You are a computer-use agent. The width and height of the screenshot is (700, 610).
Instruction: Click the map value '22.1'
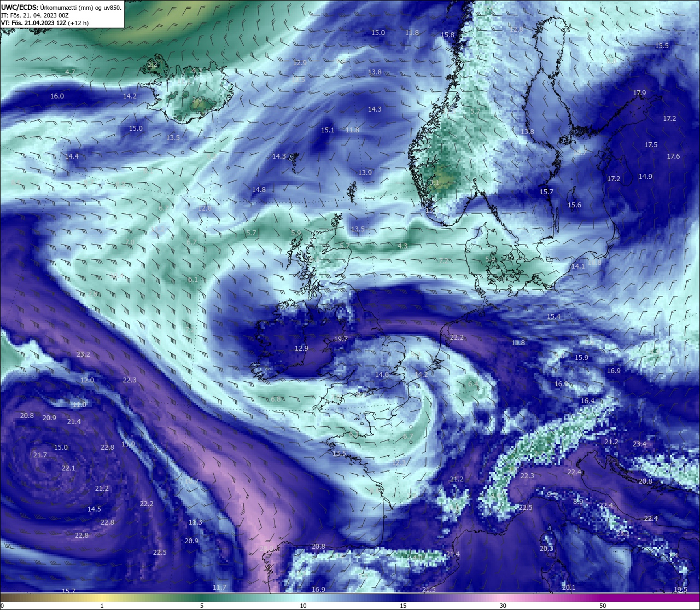point(68,468)
